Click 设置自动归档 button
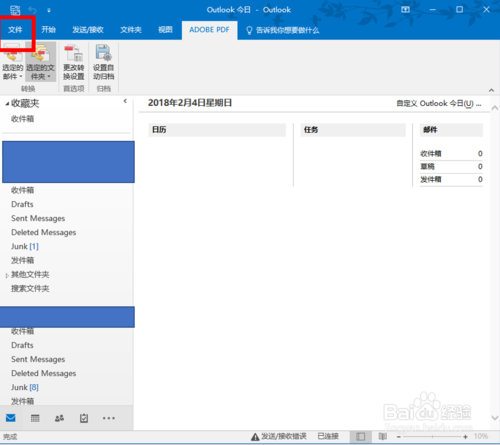Viewport: 500px width, 445px height. click(x=103, y=62)
